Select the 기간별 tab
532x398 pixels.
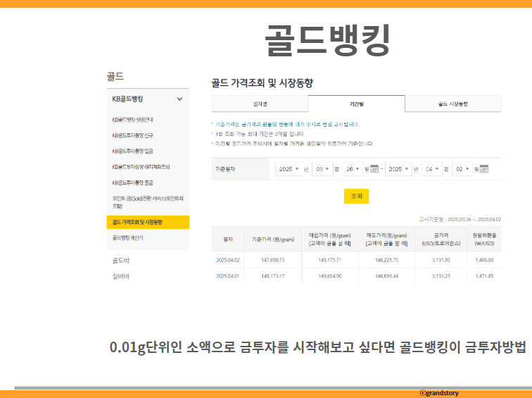click(x=357, y=104)
